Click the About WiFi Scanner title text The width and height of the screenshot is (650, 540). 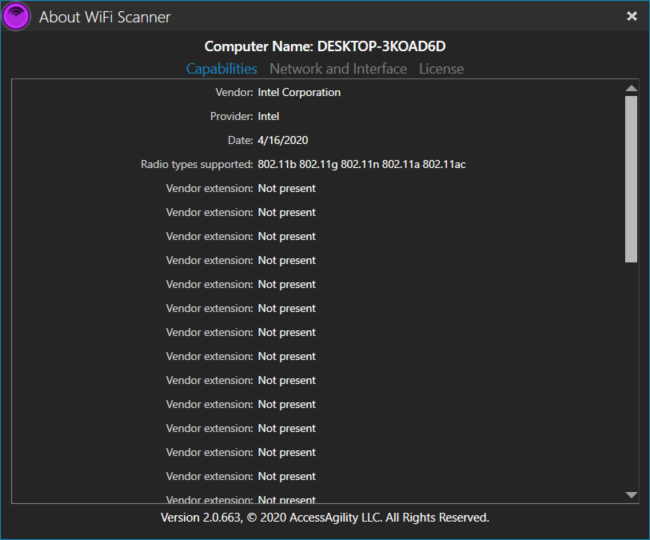point(105,17)
